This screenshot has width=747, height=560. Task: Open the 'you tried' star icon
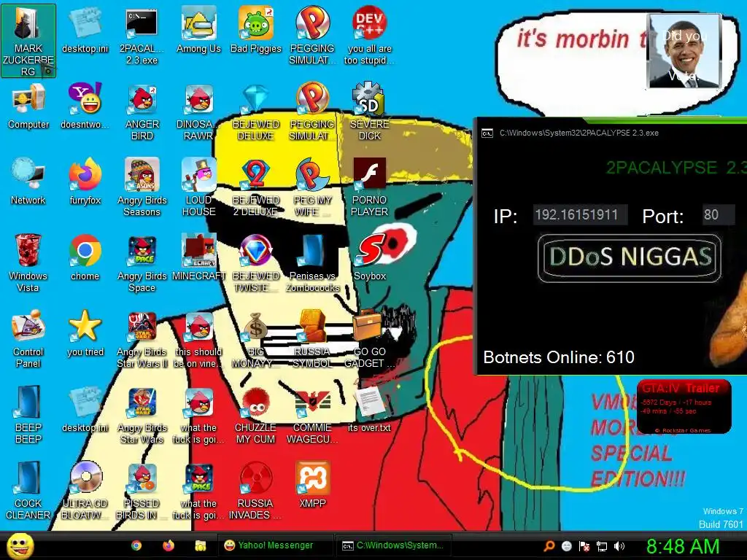85,334
